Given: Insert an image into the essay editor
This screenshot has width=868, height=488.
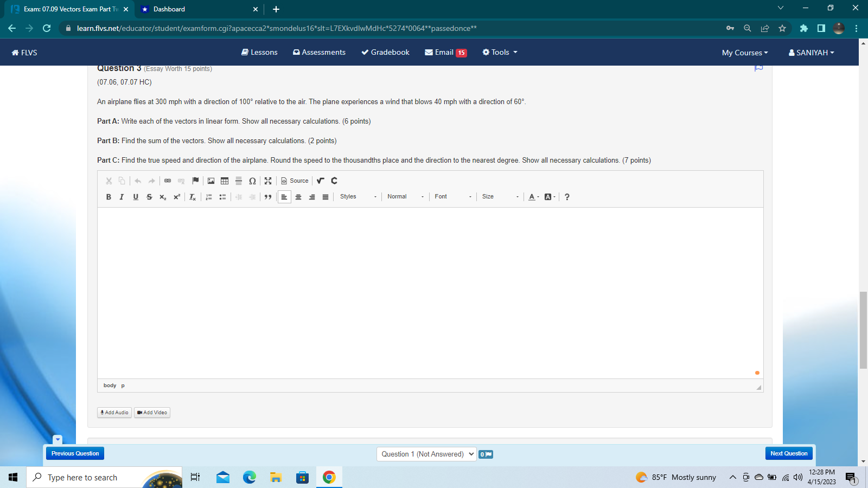Looking at the screenshot, I should click(x=210, y=181).
